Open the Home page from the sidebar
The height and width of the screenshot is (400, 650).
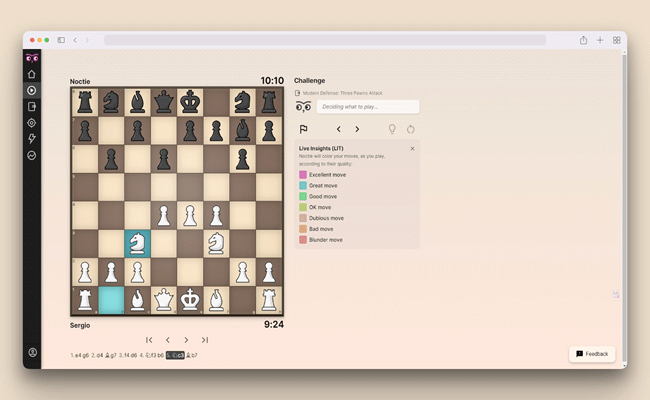32,74
